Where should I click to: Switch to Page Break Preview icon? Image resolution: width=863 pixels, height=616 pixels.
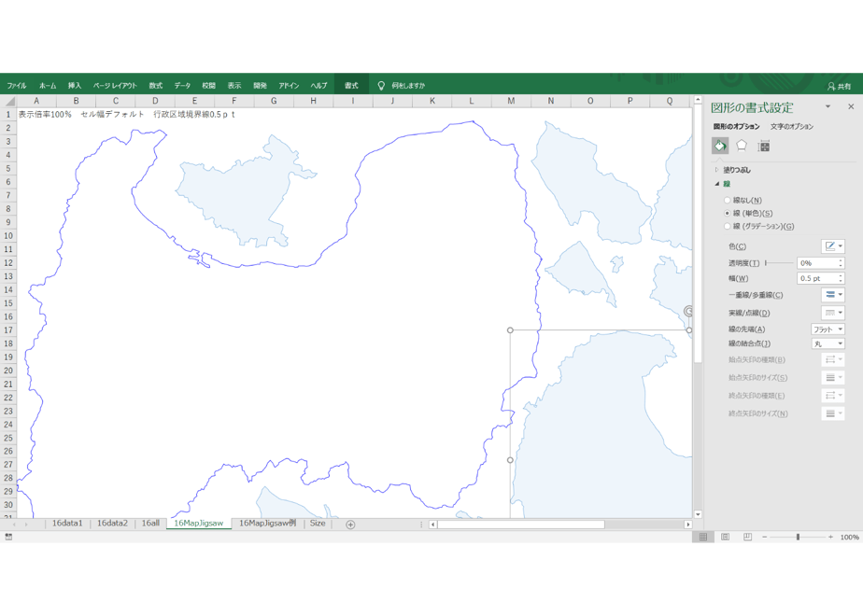[x=747, y=537]
